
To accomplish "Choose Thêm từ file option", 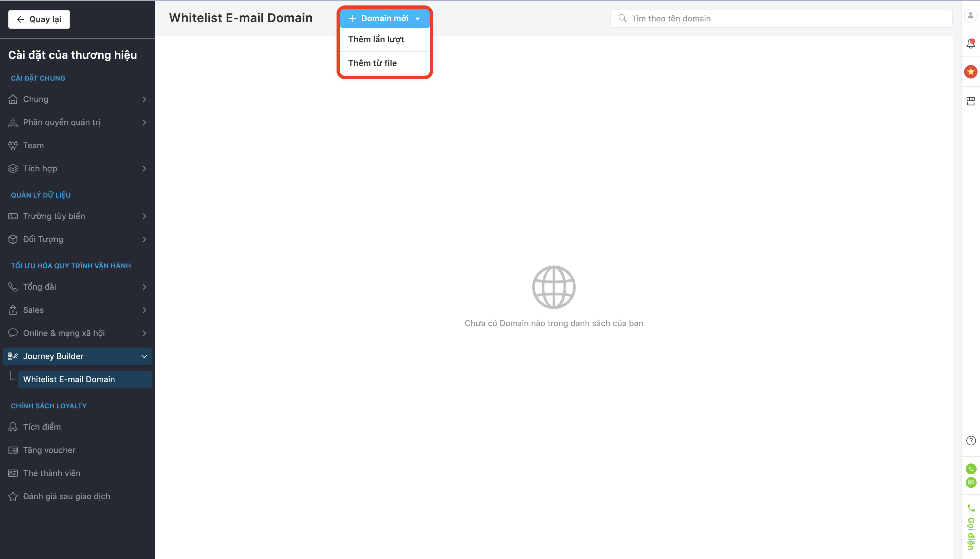I will click(372, 63).
